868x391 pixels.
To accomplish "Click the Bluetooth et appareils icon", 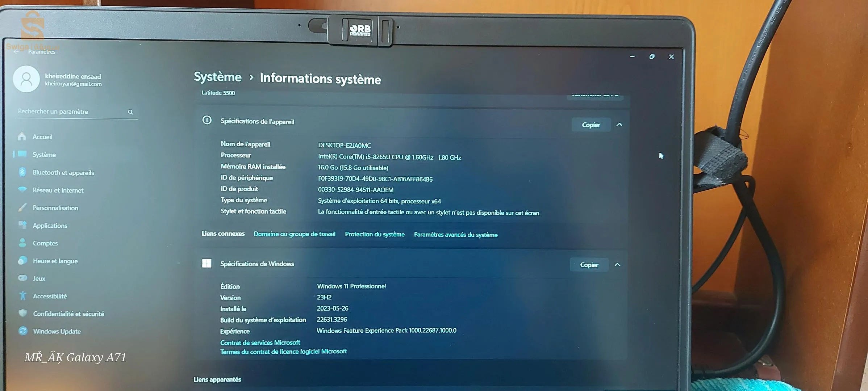I will [x=22, y=172].
